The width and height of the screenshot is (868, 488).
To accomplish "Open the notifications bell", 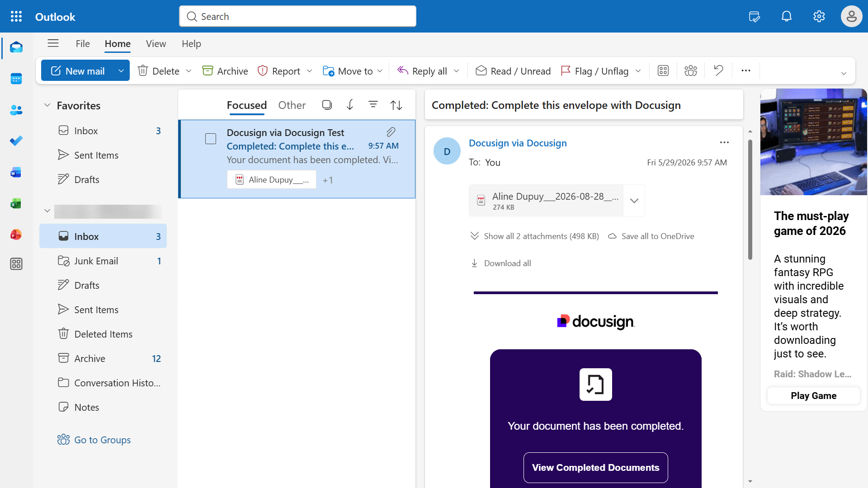I will point(787,17).
